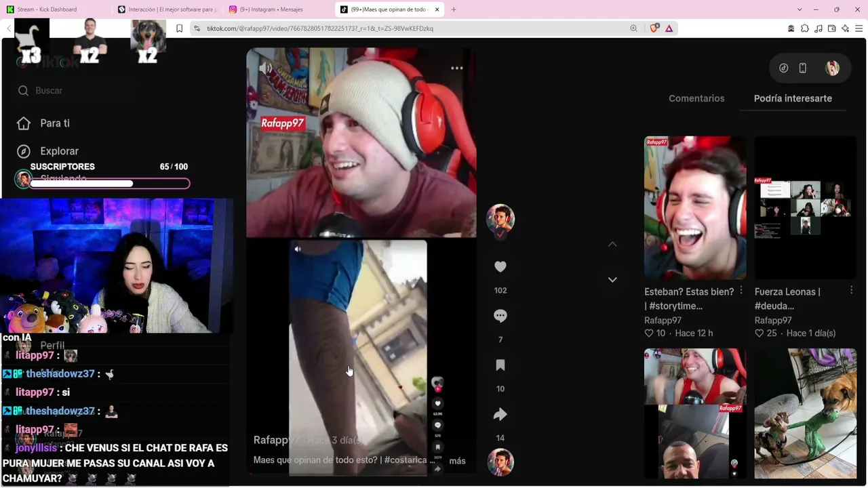The height and width of the screenshot is (488, 868).
Task: Open tab search dropdown arrow
Action: coord(800,9)
